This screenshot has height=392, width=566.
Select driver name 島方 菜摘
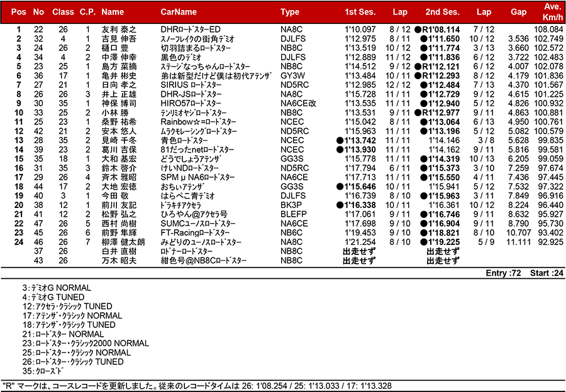pyautogui.click(x=119, y=67)
